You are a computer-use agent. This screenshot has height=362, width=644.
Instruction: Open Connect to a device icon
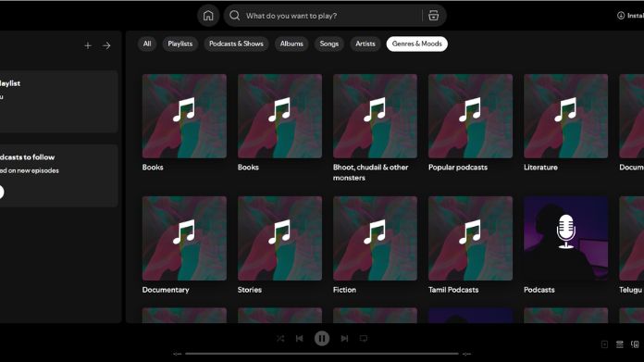click(635, 344)
